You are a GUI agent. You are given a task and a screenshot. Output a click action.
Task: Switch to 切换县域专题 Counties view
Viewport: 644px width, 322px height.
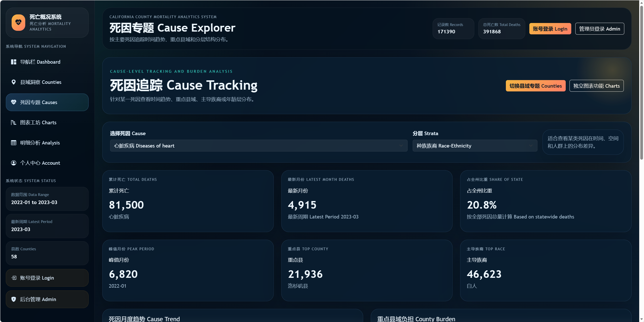coord(535,86)
